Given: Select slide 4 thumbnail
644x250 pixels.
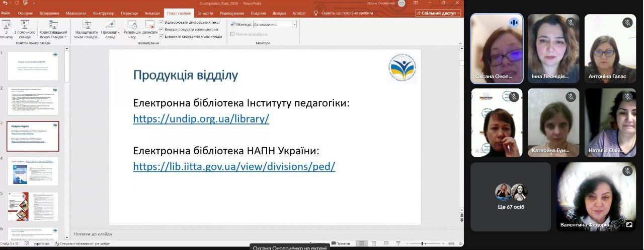Looking at the screenshot, I should coord(33,171).
